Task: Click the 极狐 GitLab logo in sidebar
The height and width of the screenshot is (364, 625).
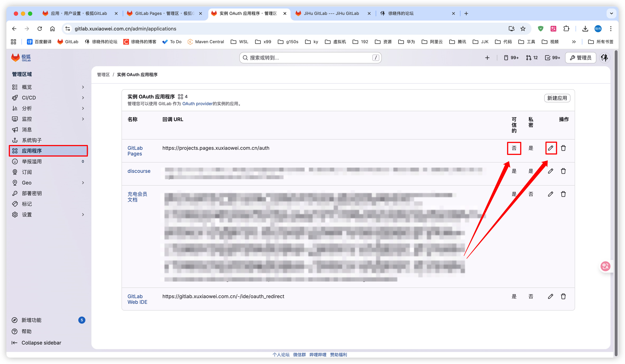Action: pos(21,58)
